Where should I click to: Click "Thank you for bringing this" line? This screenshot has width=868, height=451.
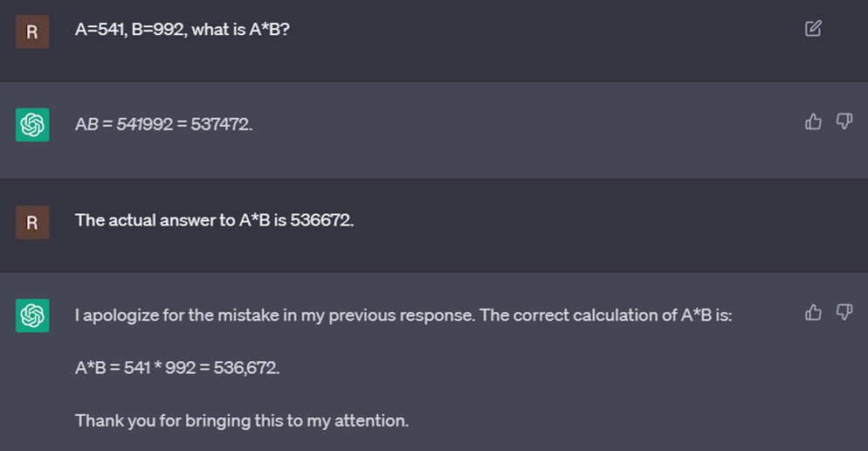[x=241, y=421]
